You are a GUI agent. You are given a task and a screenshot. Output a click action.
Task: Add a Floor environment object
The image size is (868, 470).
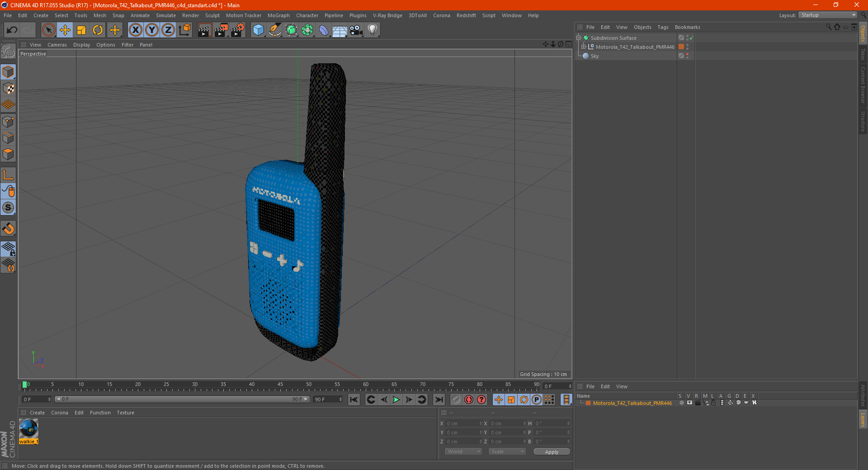[x=340, y=30]
